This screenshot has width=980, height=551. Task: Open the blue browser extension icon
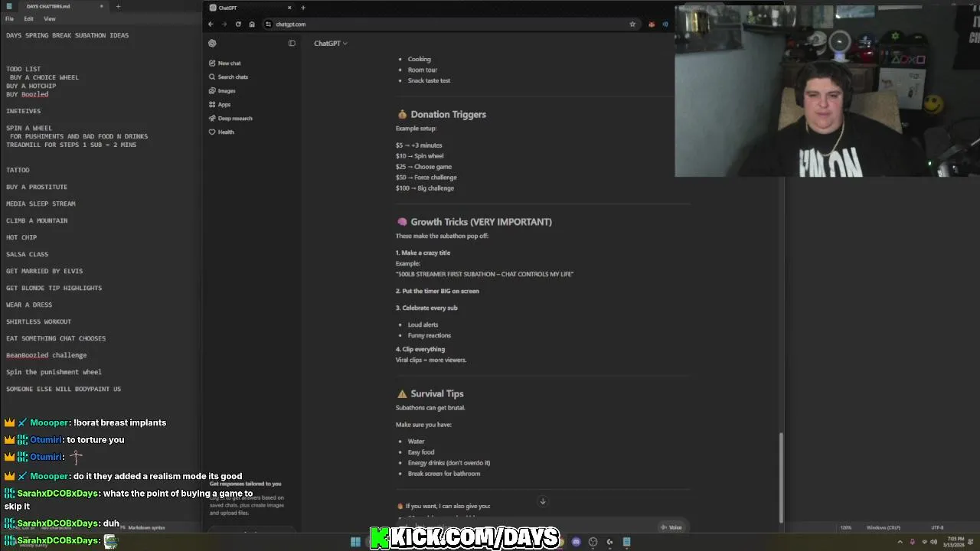pyautogui.click(x=665, y=24)
